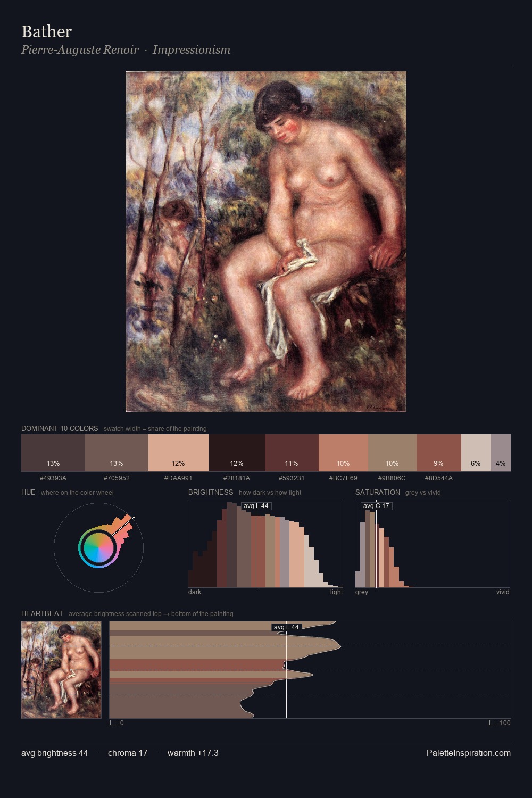Click "swatch width = share of the painting" caption

point(155,429)
